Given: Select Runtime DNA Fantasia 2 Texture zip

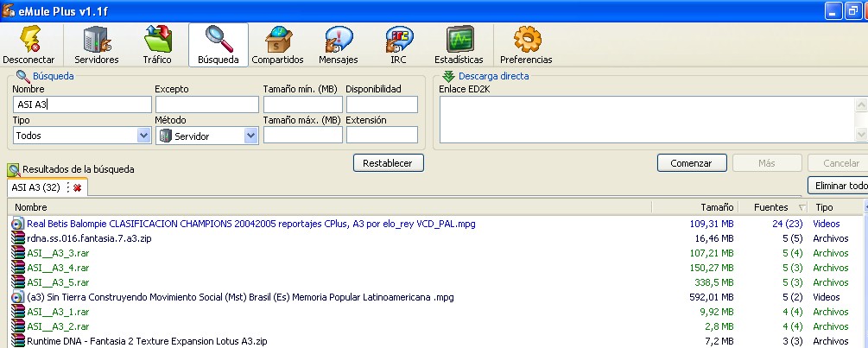Looking at the screenshot, I should tap(147, 341).
